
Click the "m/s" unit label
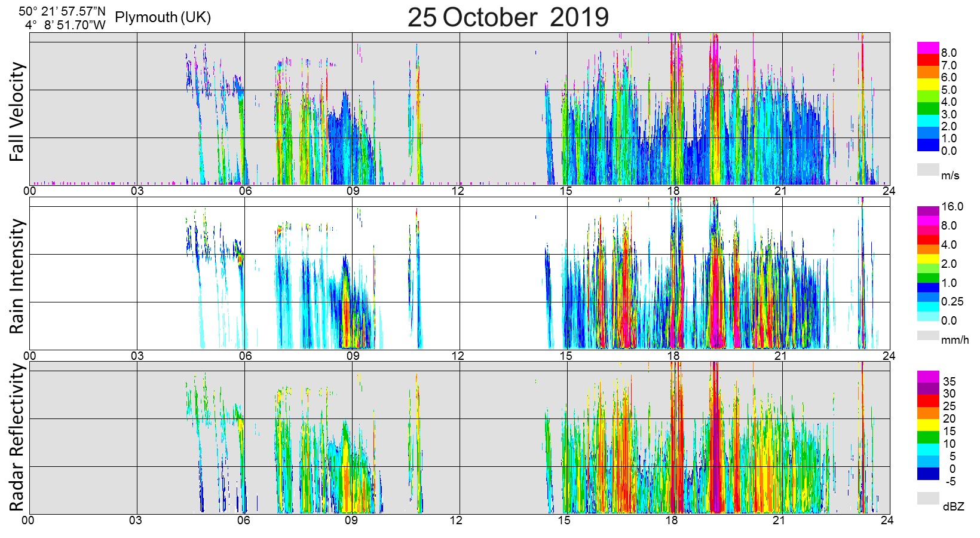[x=950, y=175]
